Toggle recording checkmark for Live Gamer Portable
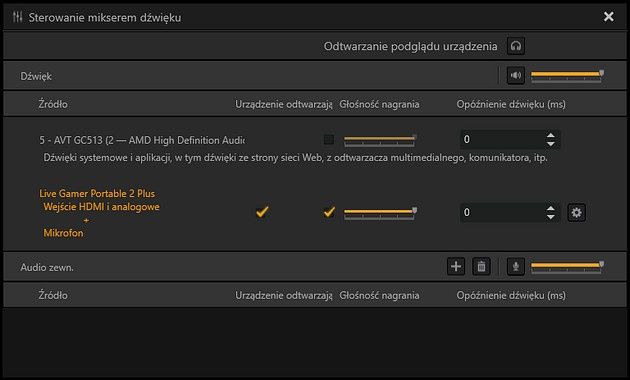The image size is (630, 380). point(329,212)
